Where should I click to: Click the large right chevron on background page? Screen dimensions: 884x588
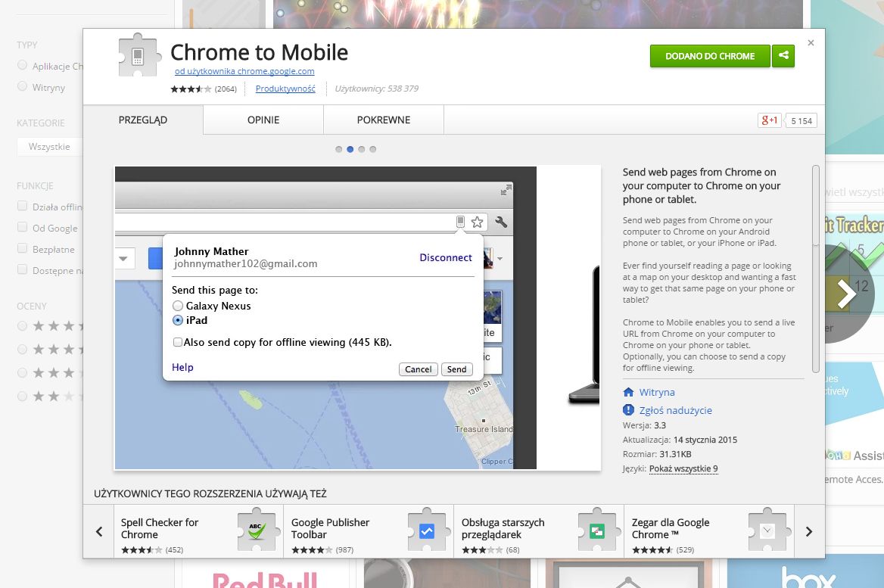pyautogui.click(x=845, y=293)
